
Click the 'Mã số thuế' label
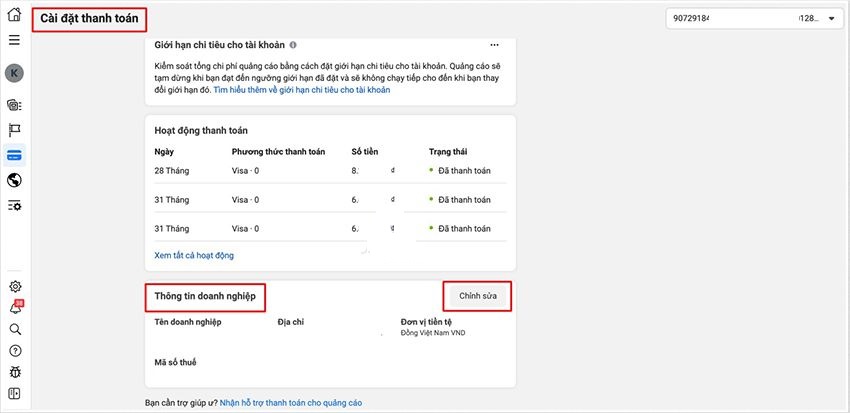175,362
